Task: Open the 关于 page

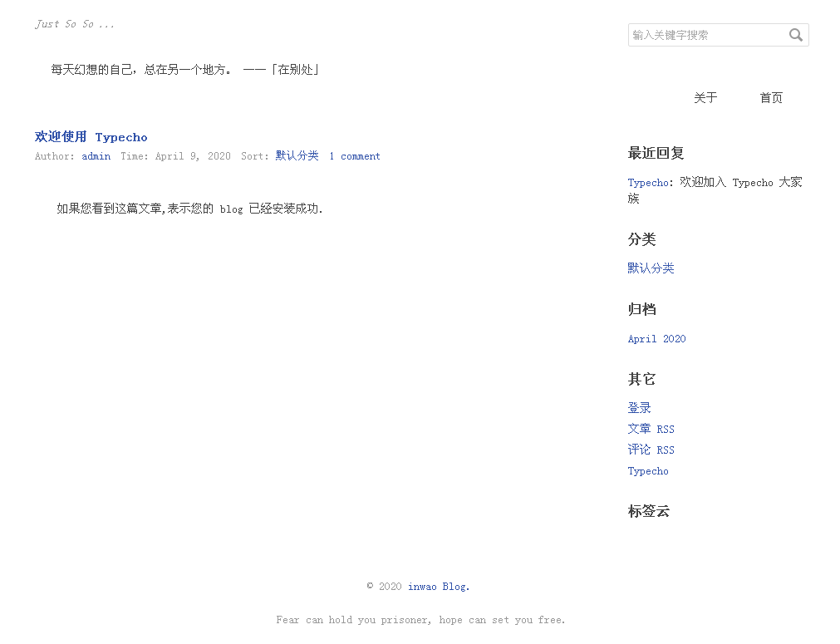Action: [705, 97]
